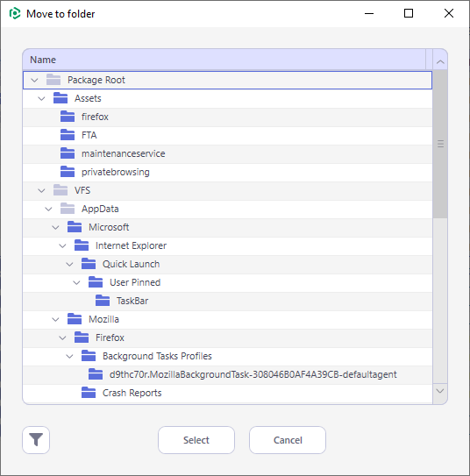Select the 'Assets' tree row text
470x476 pixels.
click(x=88, y=98)
